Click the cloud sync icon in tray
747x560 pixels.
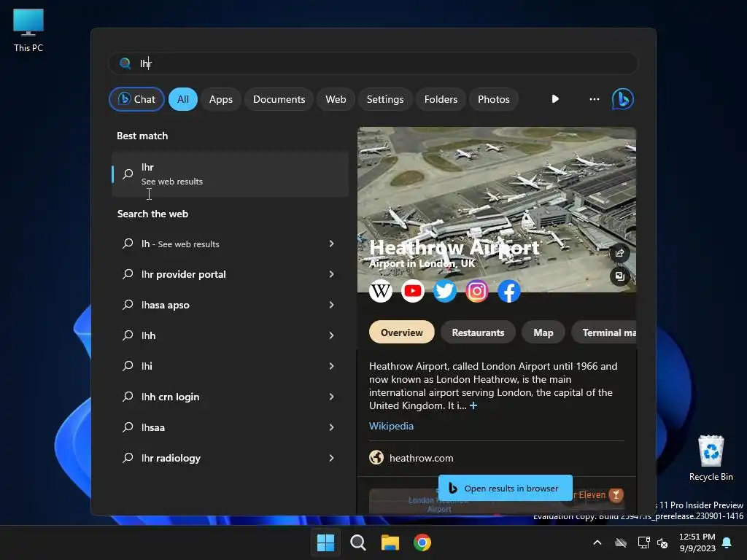621,542
